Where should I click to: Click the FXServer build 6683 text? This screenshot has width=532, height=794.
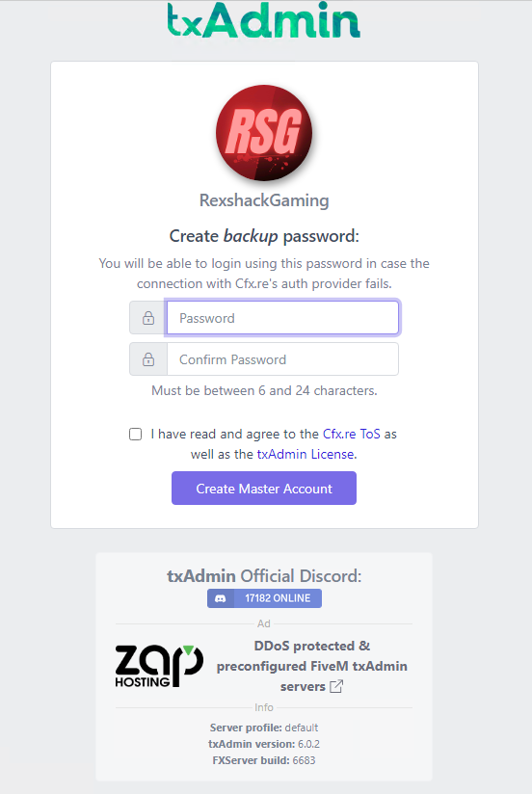click(264, 760)
